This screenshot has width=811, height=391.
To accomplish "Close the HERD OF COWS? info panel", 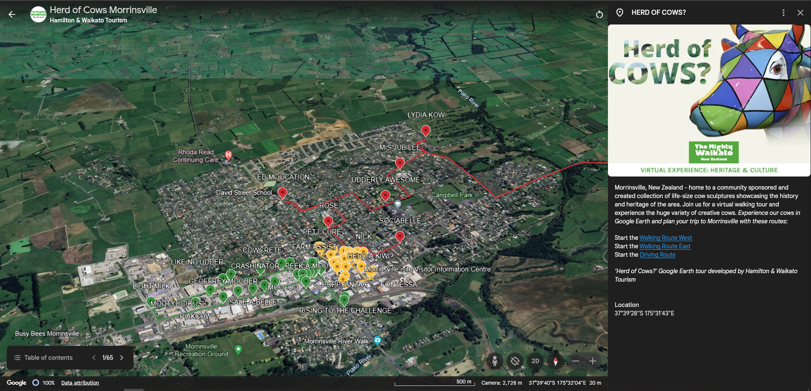I will click(800, 12).
